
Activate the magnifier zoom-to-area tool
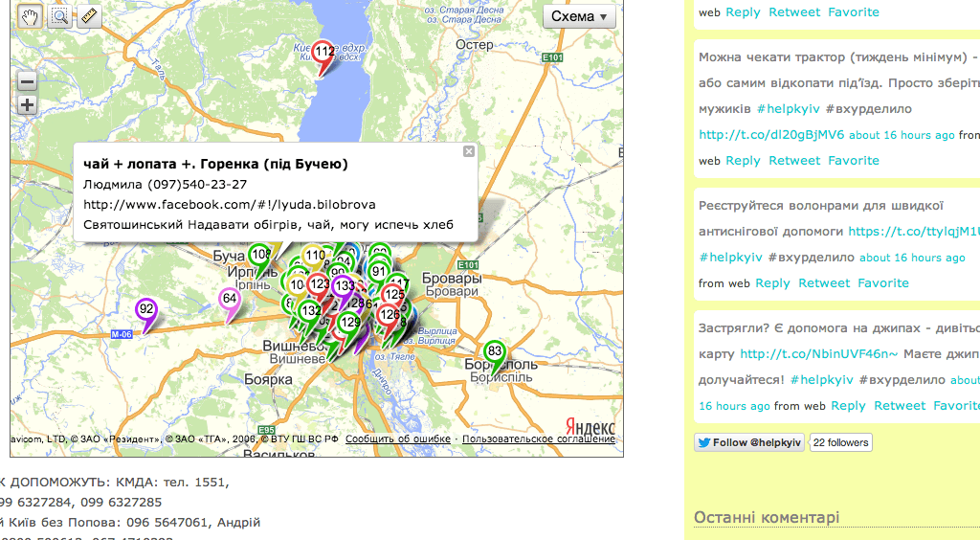click(59, 16)
